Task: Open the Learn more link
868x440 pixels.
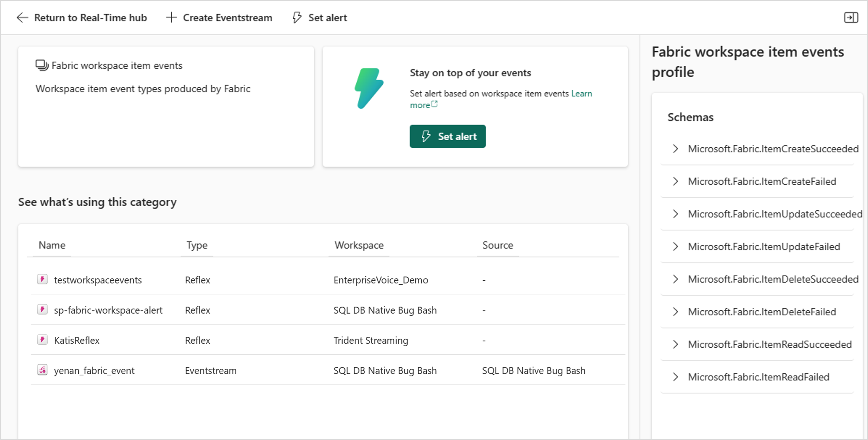Action: 581,94
